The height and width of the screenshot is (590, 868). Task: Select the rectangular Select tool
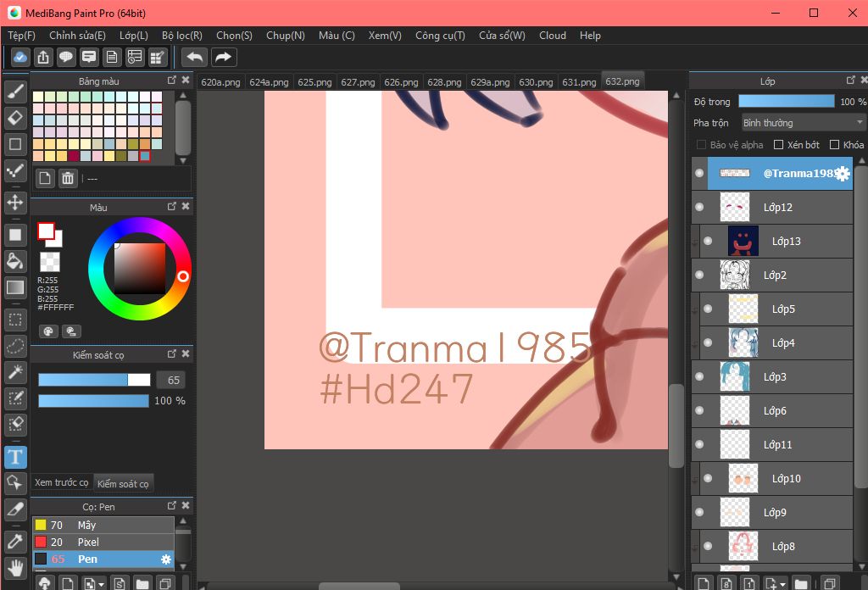click(x=15, y=320)
